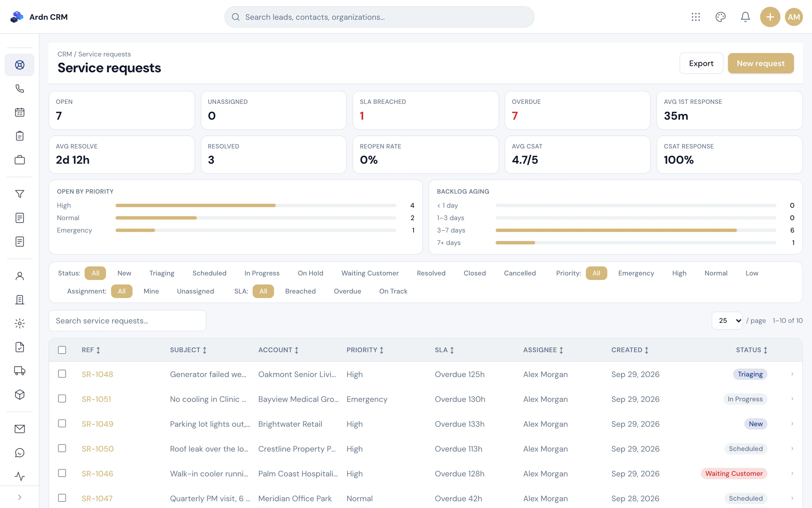Screen dimensions: 812x508
Task: Open the notifications bell
Action: 745,17
